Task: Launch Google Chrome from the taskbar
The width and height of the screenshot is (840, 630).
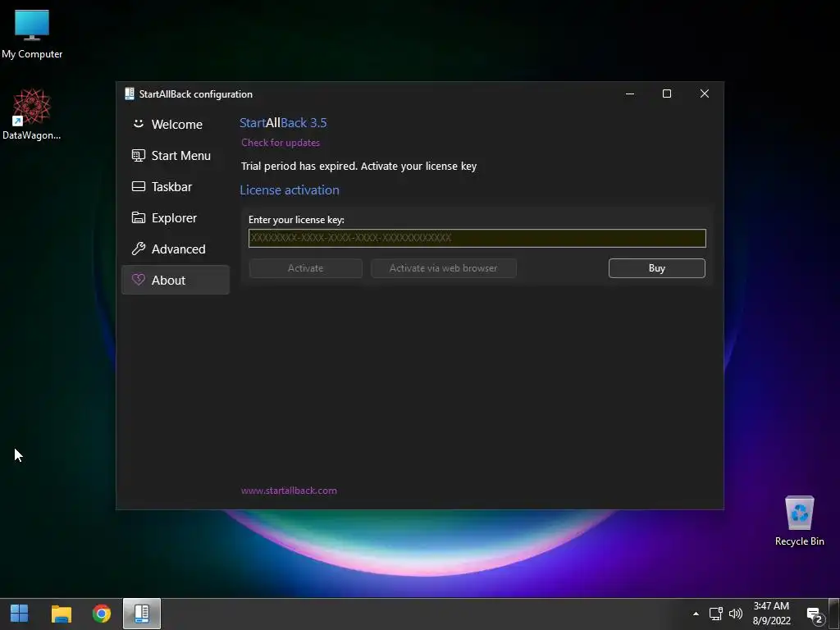Action: coord(101,614)
